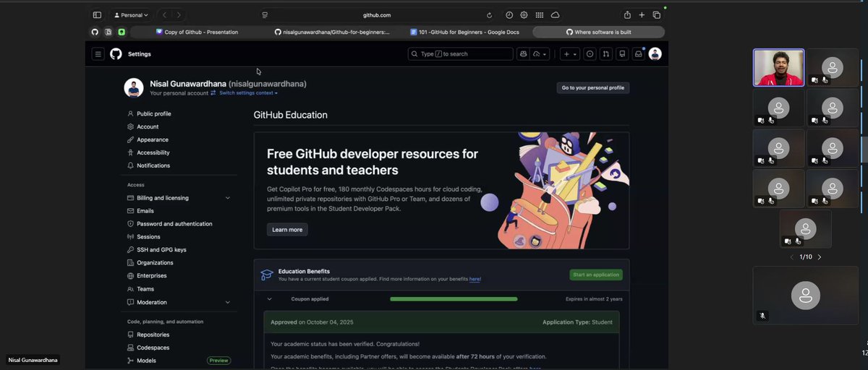Reload the github.com page
The height and width of the screenshot is (370, 868).
(x=489, y=15)
